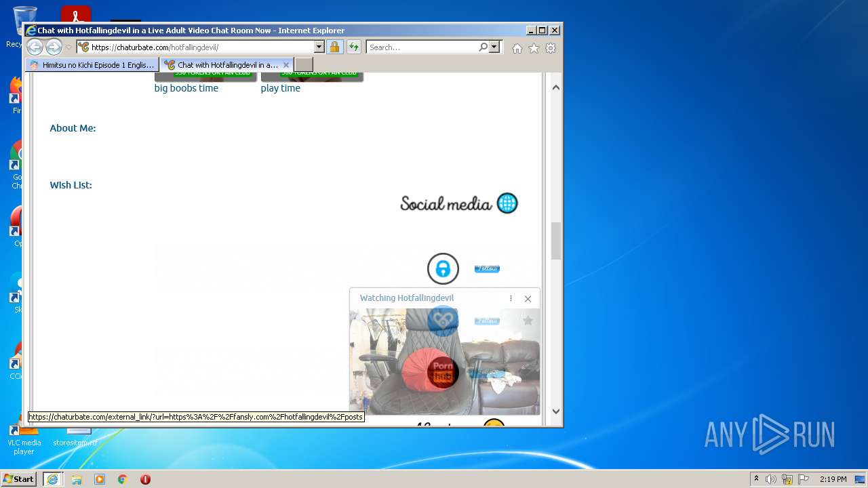The image size is (868, 488).
Task: Open the Windows Start menu
Action: [x=19, y=479]
